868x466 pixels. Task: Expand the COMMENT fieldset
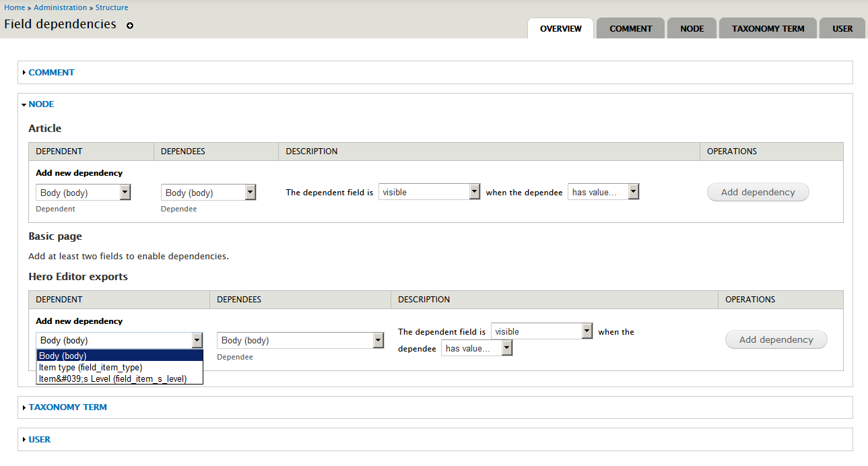51,72
